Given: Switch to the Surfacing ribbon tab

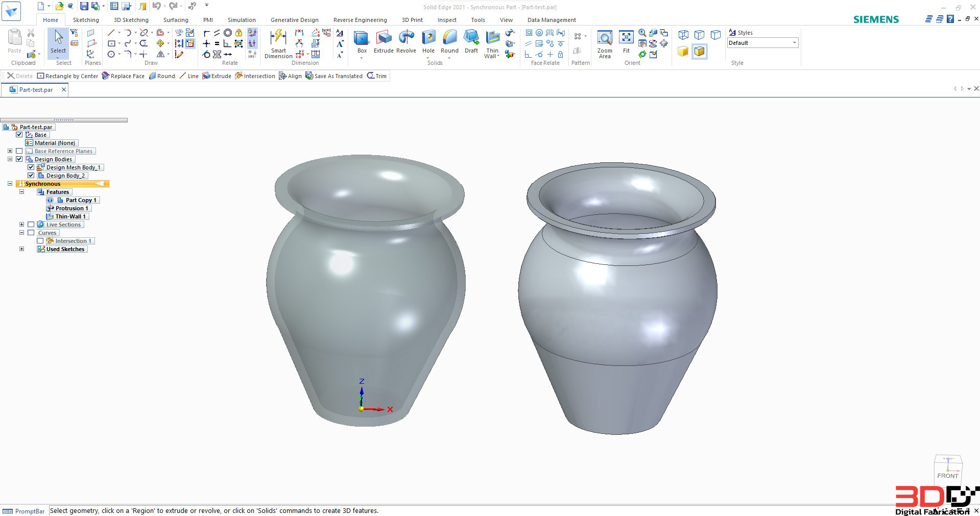Looking at the screenshot, I should pos(176,20).
